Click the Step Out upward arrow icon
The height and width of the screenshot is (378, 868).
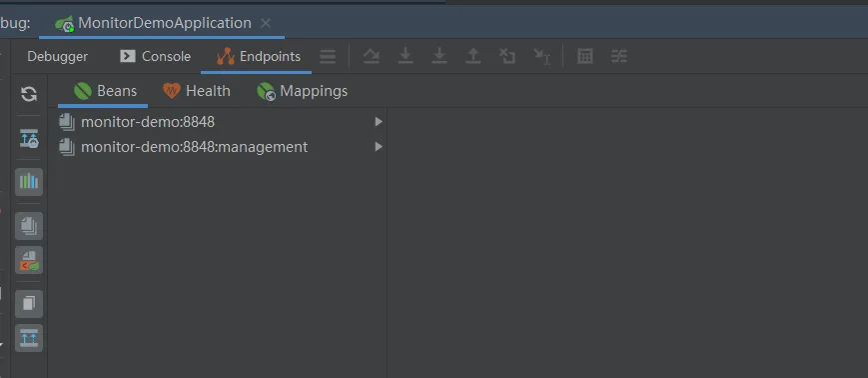[472, 56]
